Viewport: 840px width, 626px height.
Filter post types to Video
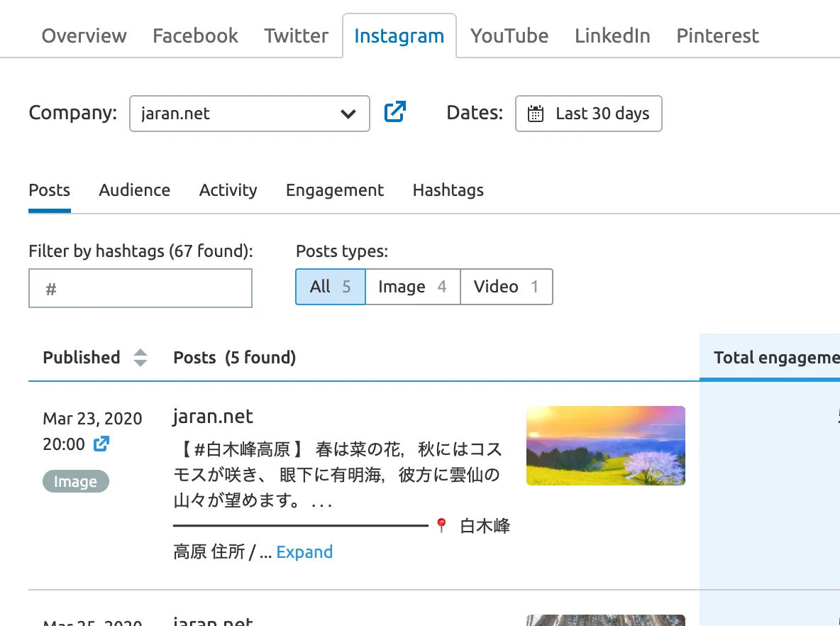click(507, 287)
